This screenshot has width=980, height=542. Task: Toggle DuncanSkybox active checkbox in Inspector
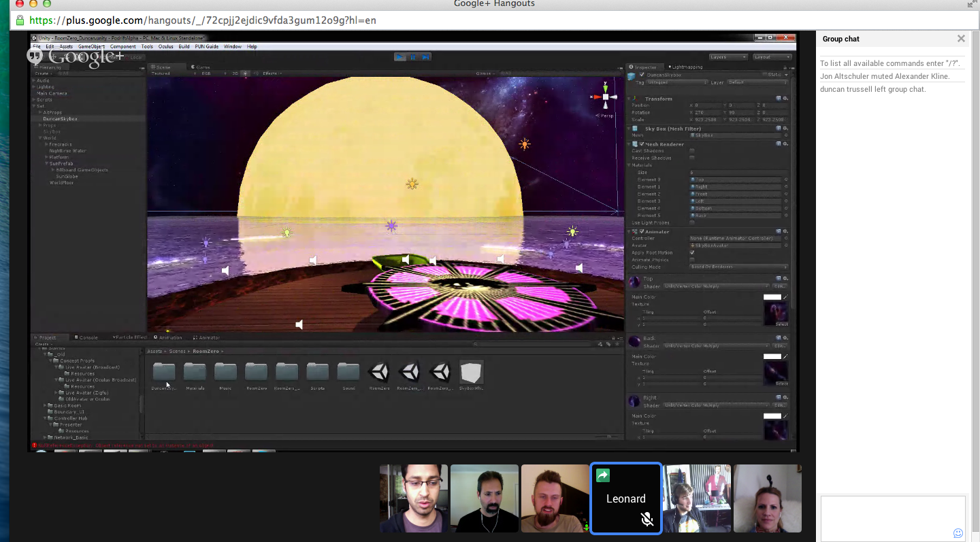pos(642,75)
